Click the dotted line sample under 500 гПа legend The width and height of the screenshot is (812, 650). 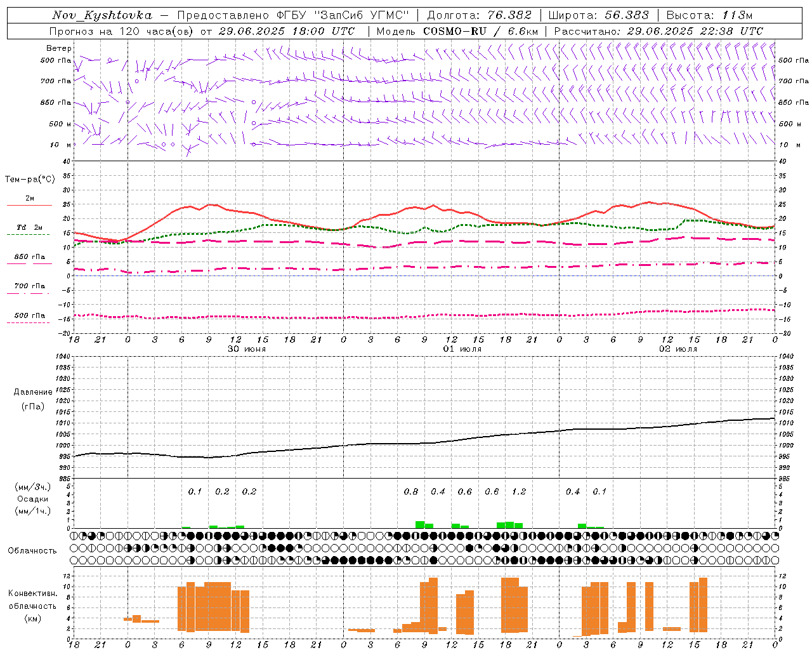28,323
